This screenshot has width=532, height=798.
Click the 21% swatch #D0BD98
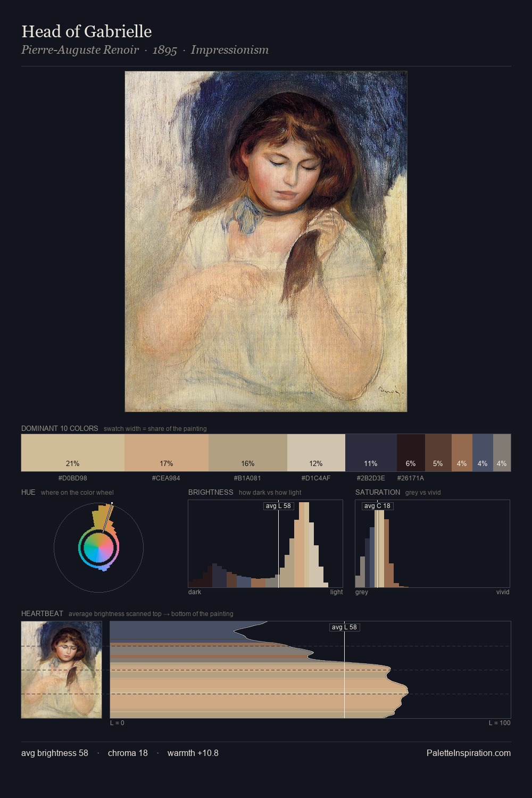[73, 453]
